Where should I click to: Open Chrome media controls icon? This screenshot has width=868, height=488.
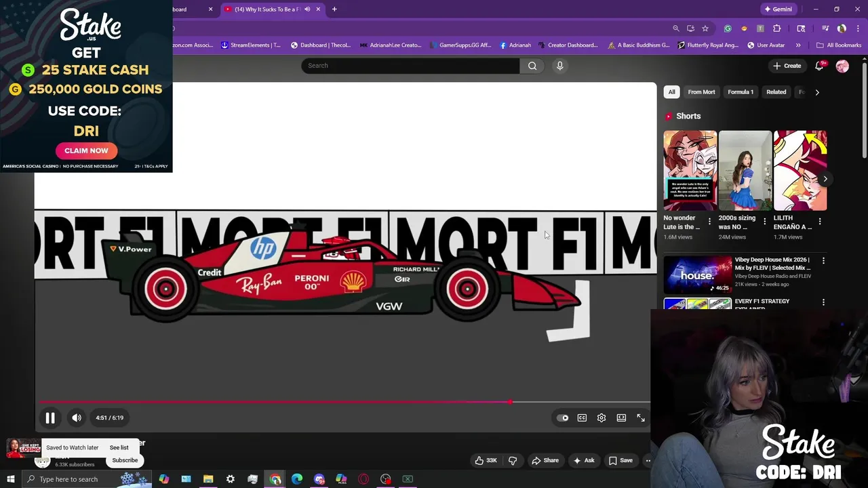point(825,28)
